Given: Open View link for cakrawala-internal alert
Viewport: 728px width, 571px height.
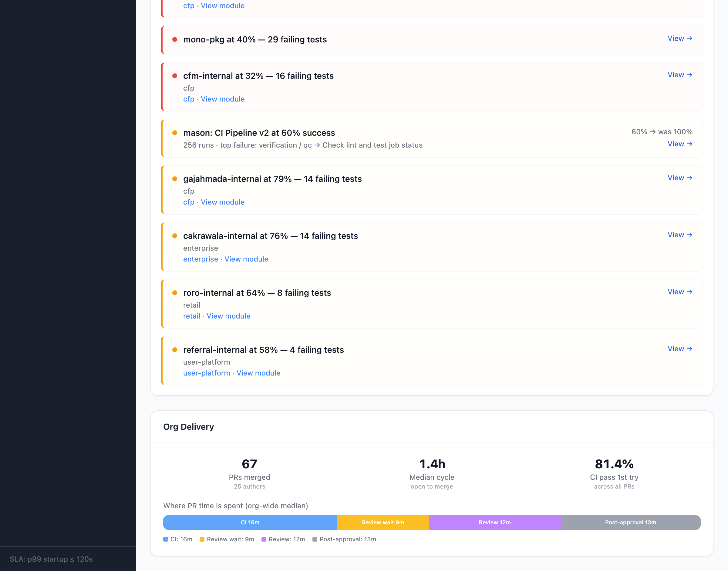Looking at the screenshot, I should pos(679,235).
